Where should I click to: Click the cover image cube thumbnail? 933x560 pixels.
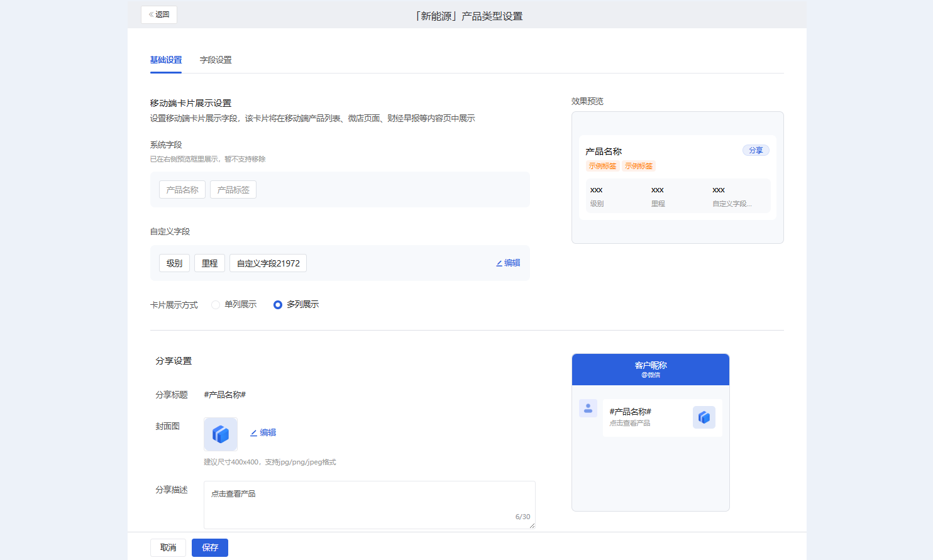click(x=221, y=434)
